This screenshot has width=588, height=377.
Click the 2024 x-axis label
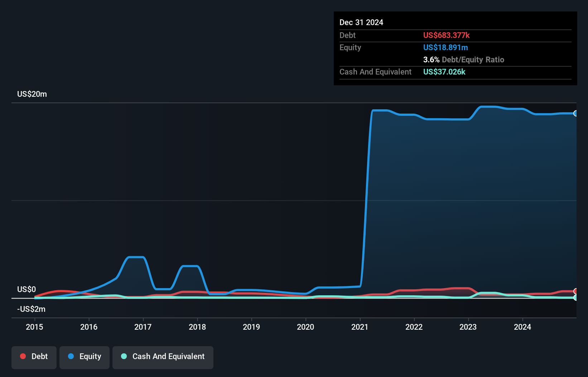pyautogui.click(x=522, y=327)
